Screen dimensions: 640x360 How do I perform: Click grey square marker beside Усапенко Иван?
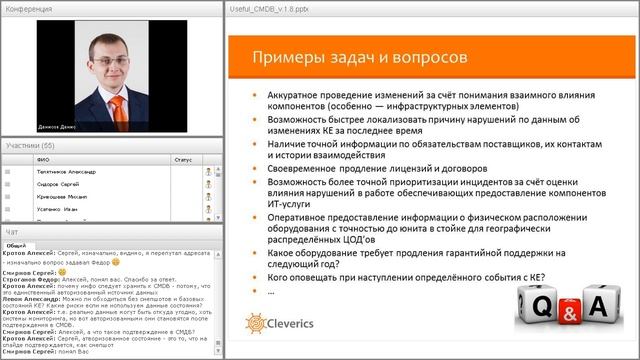tap(7, 209)
